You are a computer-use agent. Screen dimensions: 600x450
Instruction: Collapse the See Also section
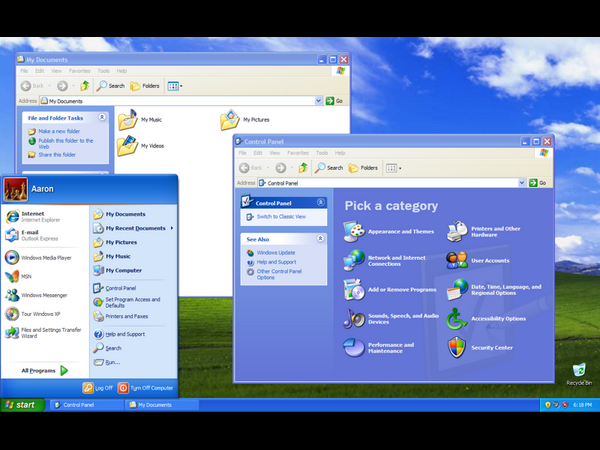(x=321, y=238)
